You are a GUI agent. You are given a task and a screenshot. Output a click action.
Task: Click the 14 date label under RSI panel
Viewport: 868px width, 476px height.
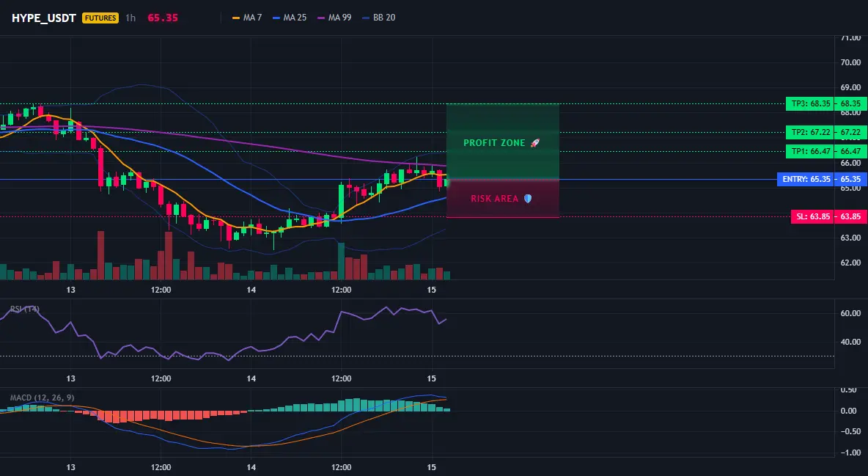click(251, 378)
